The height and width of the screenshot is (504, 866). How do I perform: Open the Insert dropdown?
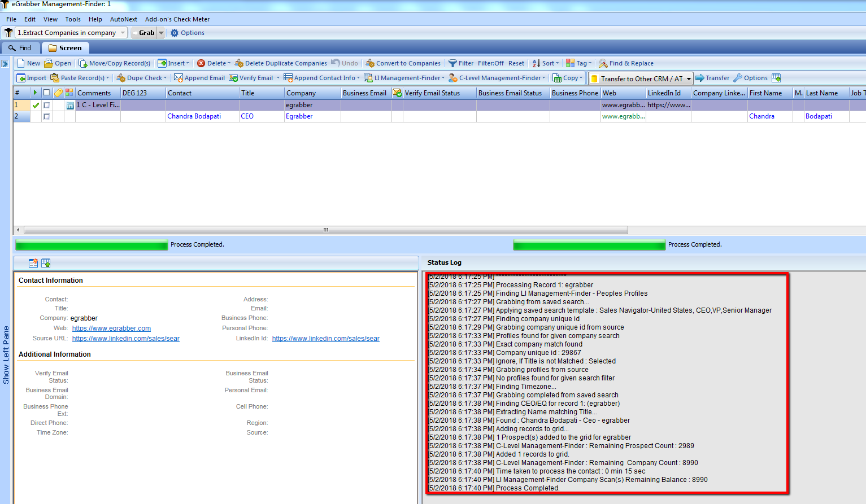coord(173,63)
